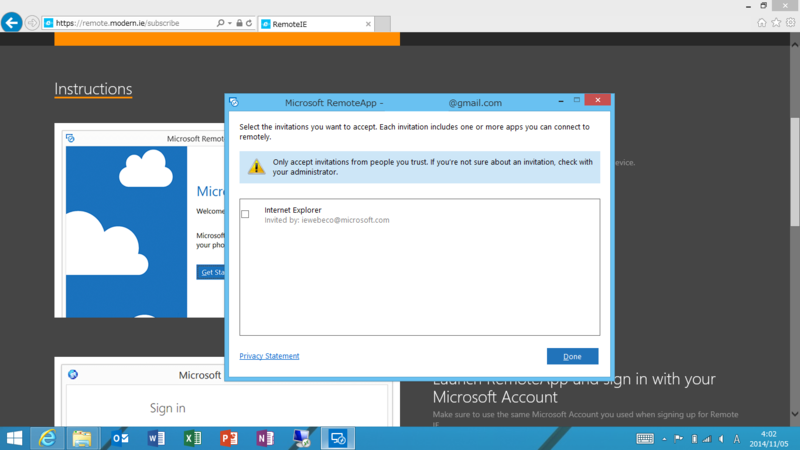The width and height of the screenshot is (800, 450).
Task: Close the RemoteIE tab
Action: (368, 24)
